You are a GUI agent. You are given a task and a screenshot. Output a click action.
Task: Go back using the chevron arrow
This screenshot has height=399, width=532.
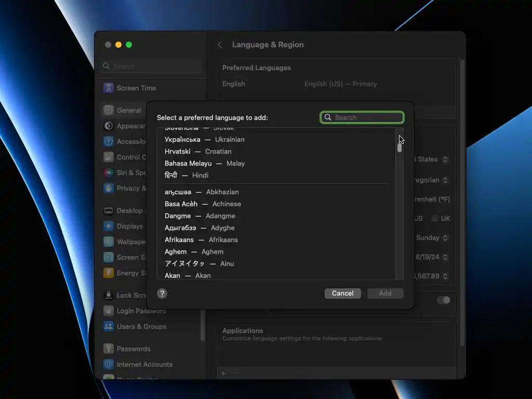(220, 45)
